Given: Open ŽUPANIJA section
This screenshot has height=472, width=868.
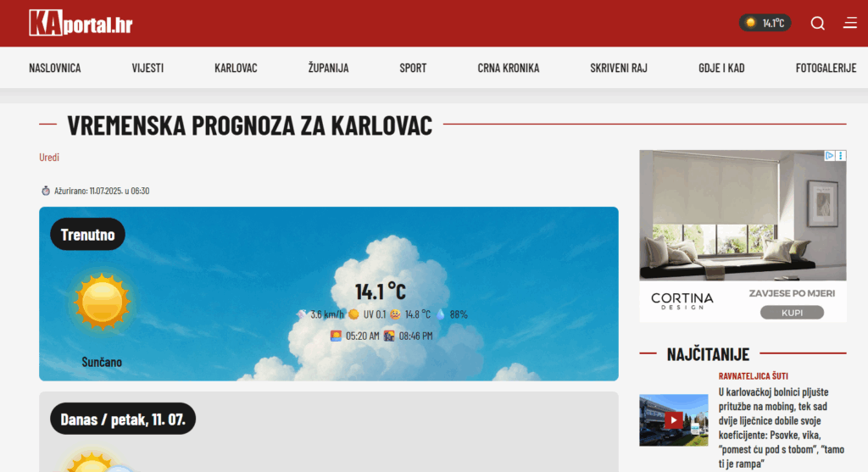Looking at the screenshot, I should point(328,68).
